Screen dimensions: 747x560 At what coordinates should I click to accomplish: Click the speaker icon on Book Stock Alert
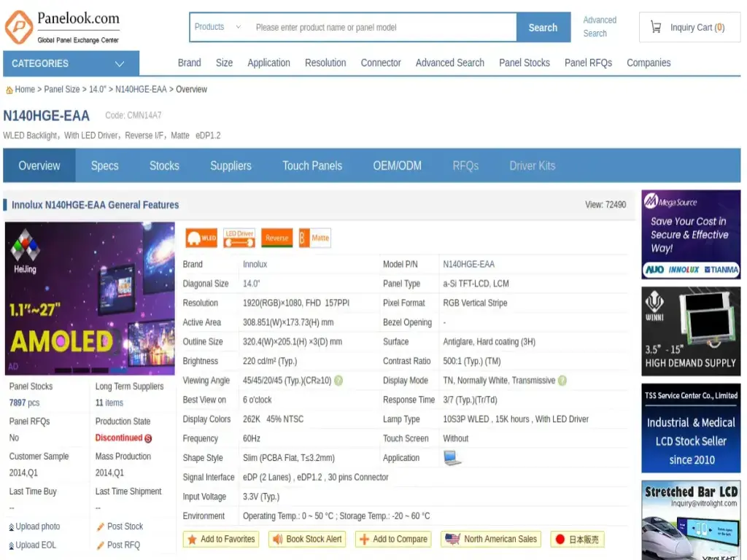pos(277,540)
